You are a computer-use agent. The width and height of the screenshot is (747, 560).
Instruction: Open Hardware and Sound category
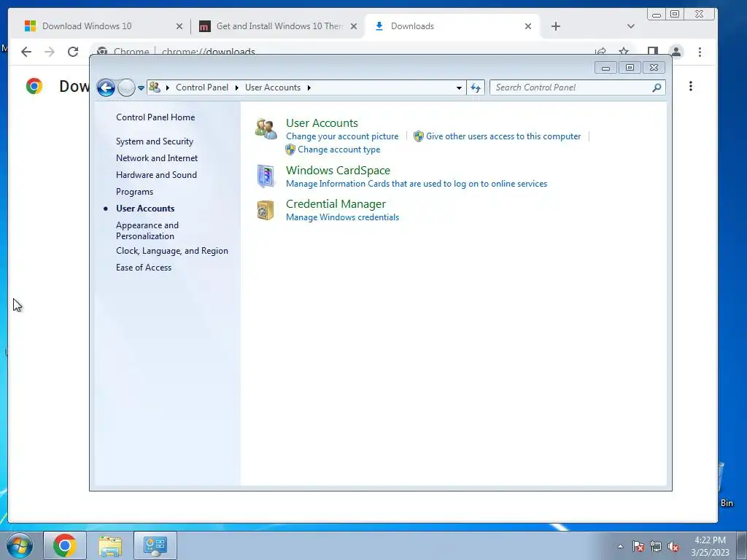[x=156, y=175]
